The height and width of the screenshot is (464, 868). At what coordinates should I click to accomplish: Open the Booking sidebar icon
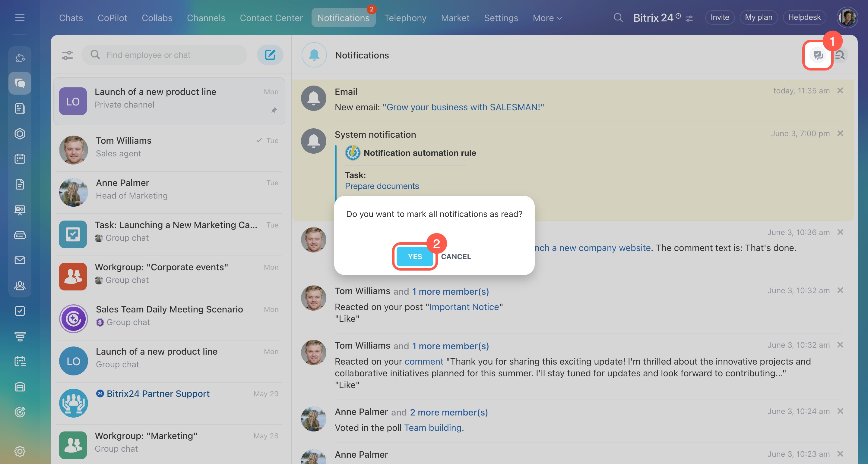[20, 361]
